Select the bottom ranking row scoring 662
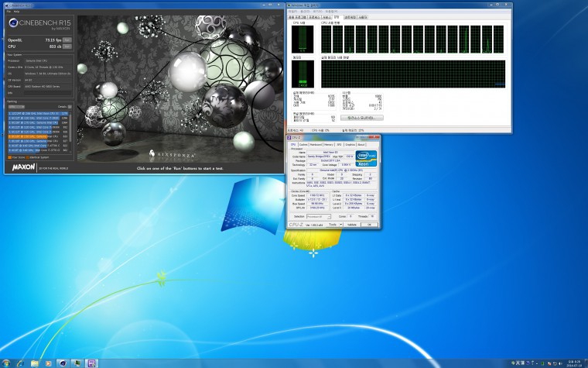This screenshot has width=588, height=368. tap(38, 150)
